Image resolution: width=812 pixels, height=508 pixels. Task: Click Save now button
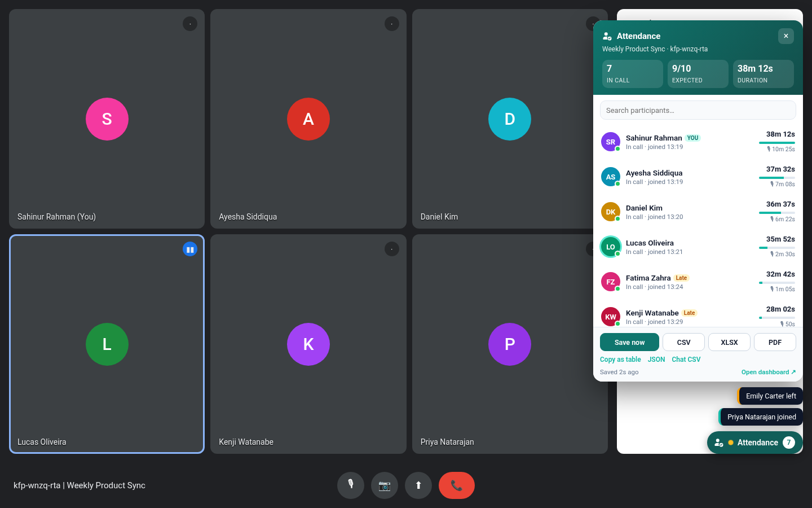(x=629, y=342)
